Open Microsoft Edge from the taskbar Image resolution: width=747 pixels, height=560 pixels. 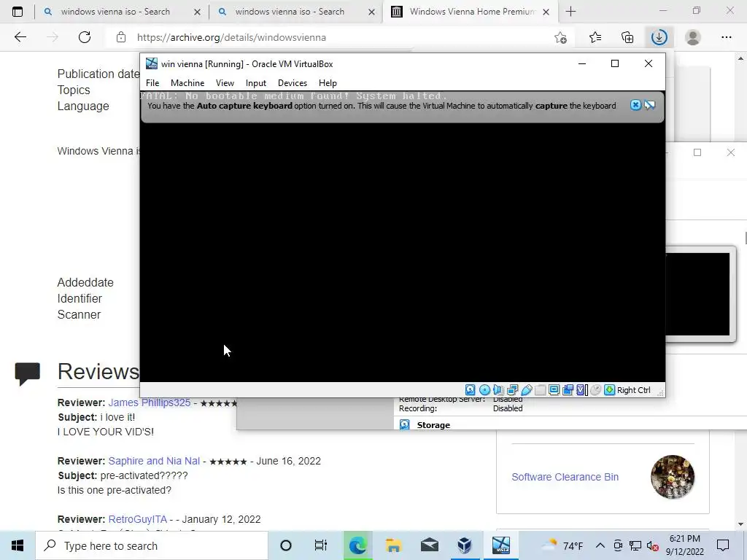point(357,545)
